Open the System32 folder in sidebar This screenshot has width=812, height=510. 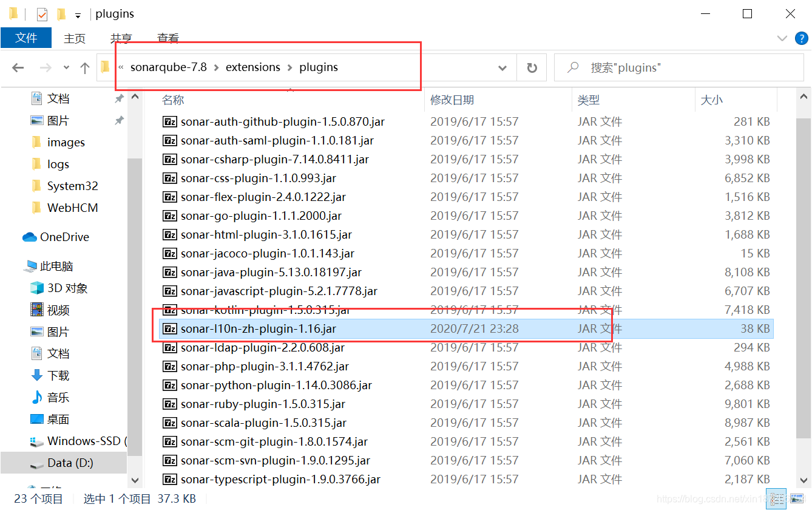[73, 186]
